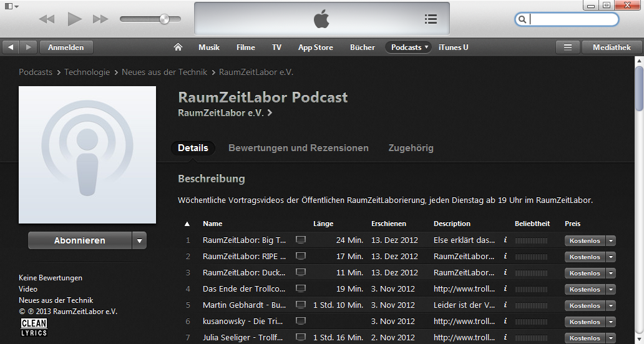
Task: Toggle sort order via triangle column header
Action: click(187, 224)
